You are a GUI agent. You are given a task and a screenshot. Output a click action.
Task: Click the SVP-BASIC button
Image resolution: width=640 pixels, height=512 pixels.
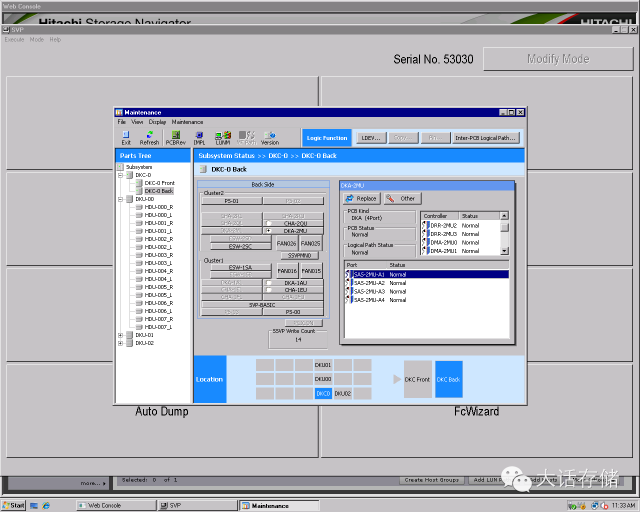tap(262, 305)
